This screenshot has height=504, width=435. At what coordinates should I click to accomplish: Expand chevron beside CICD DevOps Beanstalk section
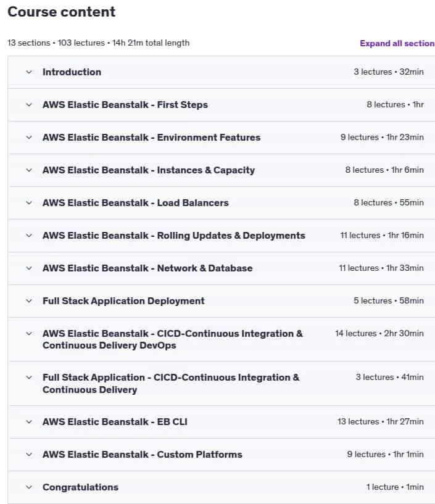pos(29,334)
